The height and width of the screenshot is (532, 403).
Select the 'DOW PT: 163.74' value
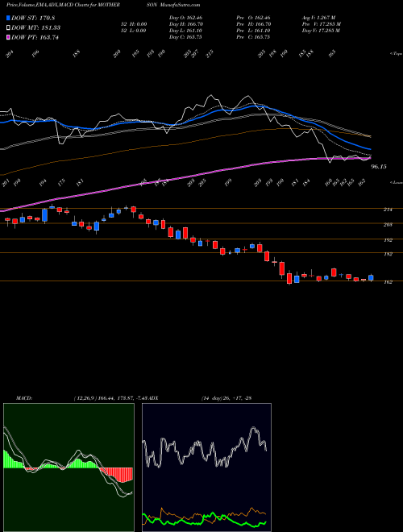pos(35,37)
